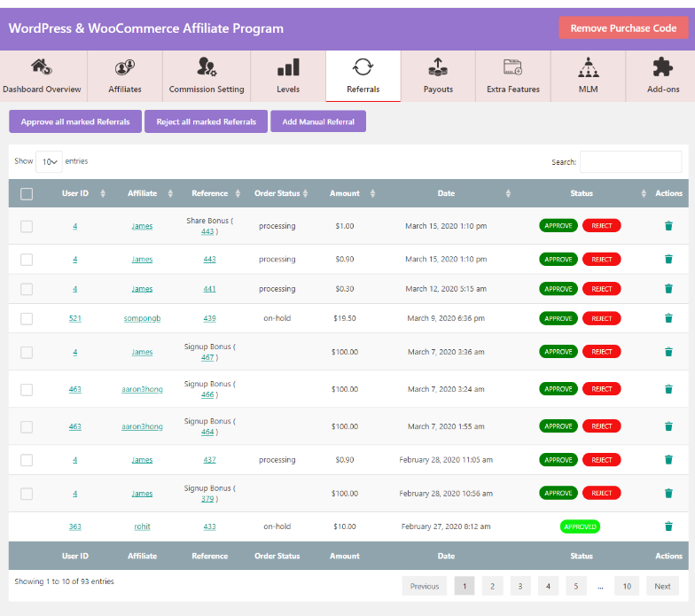The height and width of the screenshot is (616, 695).
Task: Delete the Share Bonus 443 referral row
Action: tap(668, 226)
